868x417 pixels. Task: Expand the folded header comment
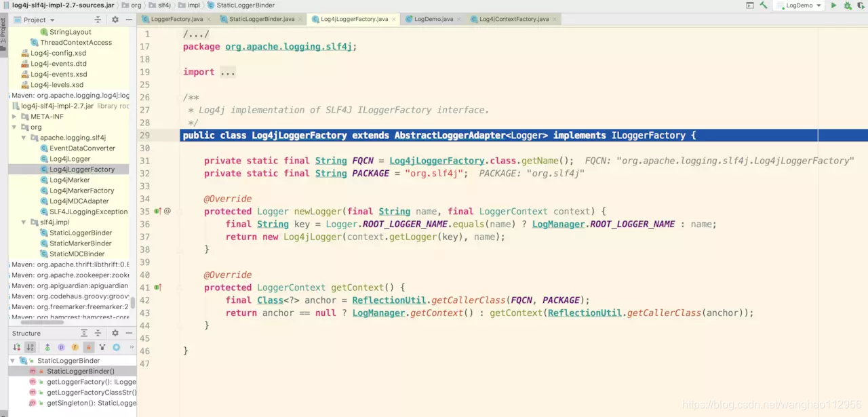[x=196, y=35]
